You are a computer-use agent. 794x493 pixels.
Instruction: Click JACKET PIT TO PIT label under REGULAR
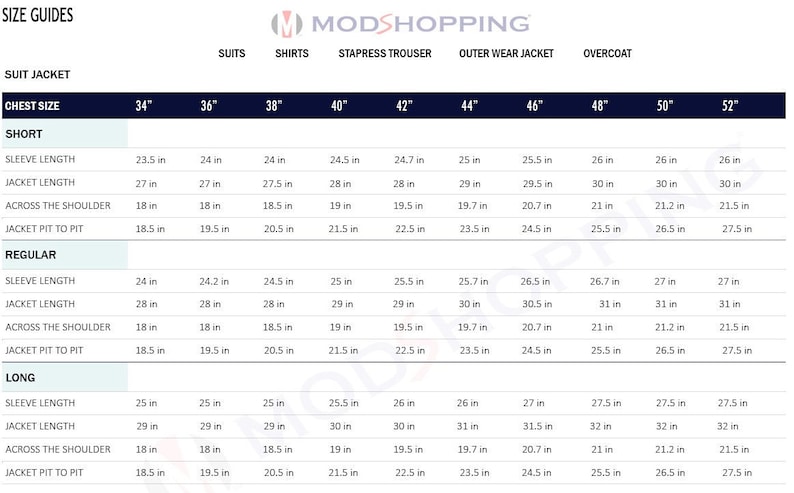tap(44, 350)
